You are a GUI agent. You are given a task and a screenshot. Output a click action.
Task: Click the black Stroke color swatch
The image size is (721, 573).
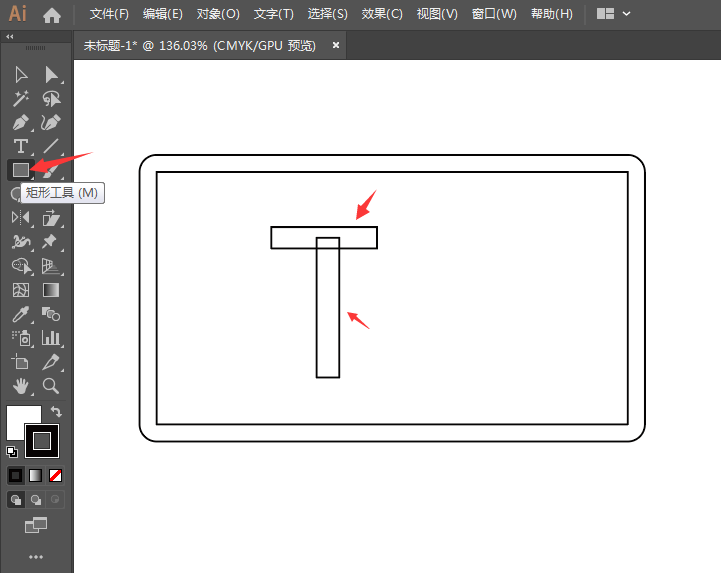click(x=42, y=441)
